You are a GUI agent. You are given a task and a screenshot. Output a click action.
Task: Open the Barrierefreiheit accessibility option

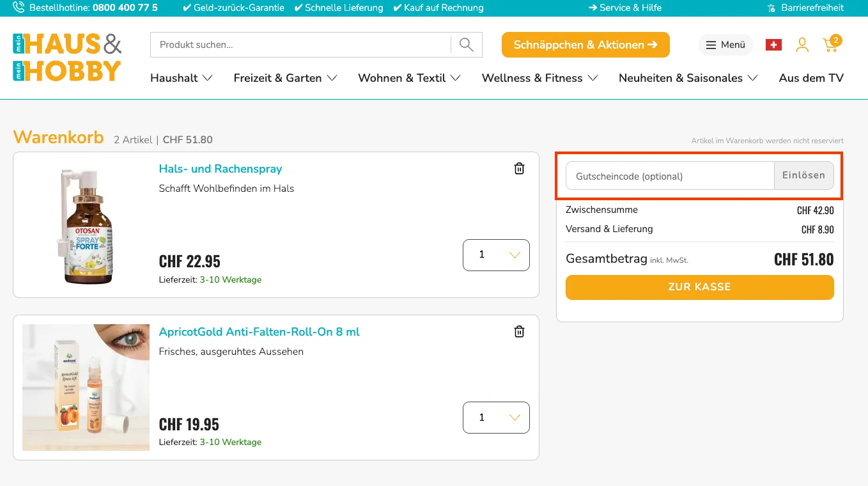[805, 8]
